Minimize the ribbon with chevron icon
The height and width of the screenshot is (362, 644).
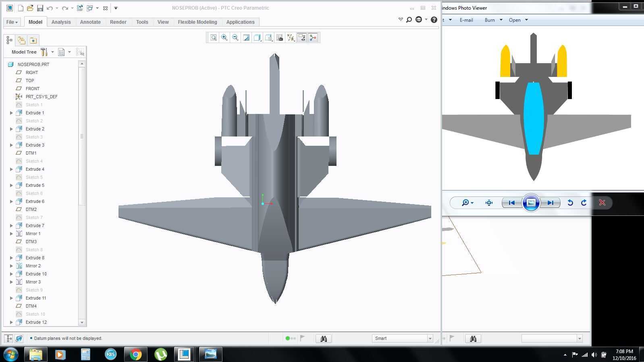[401, 19]
